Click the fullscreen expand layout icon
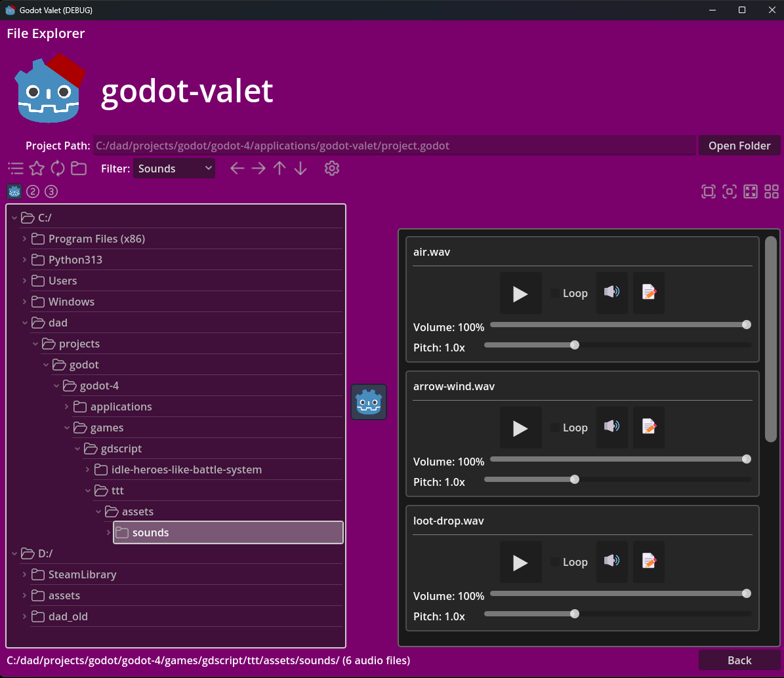Image resolution: width=784 pixels, height=678 pixels. (x=751, y=191)
